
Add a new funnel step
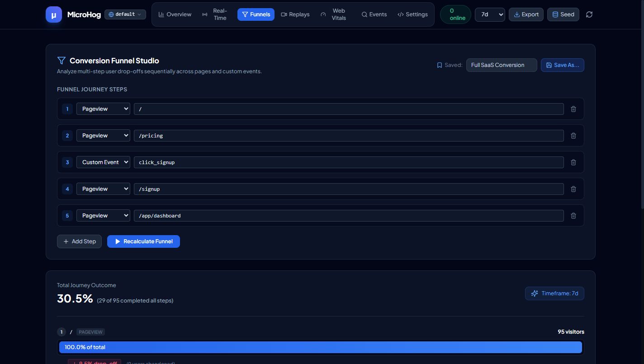pyautogui.click(x=79, y=241)
